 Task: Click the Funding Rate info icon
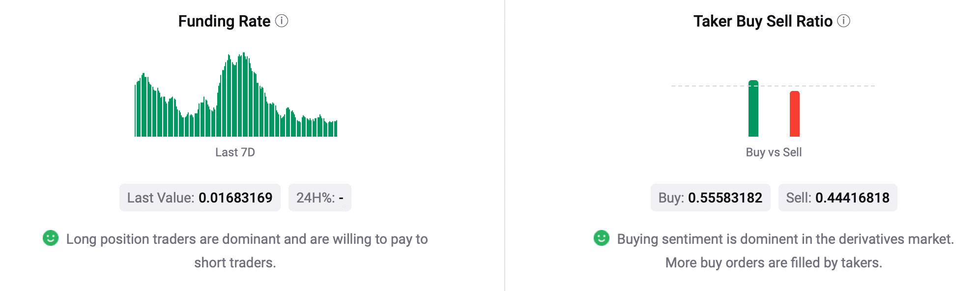tap(282, 21)
